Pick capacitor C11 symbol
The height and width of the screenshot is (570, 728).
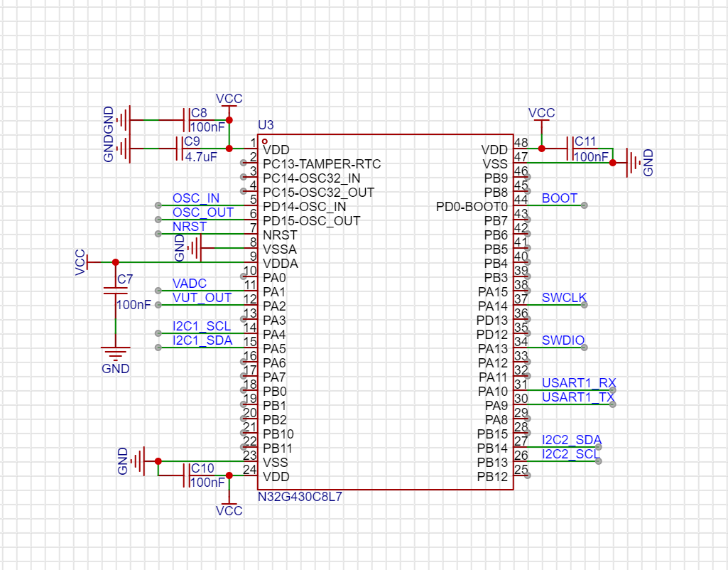[570, 149]
